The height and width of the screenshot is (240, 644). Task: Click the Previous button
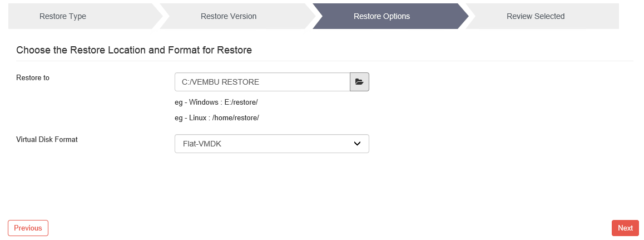[x=28, y=228]
